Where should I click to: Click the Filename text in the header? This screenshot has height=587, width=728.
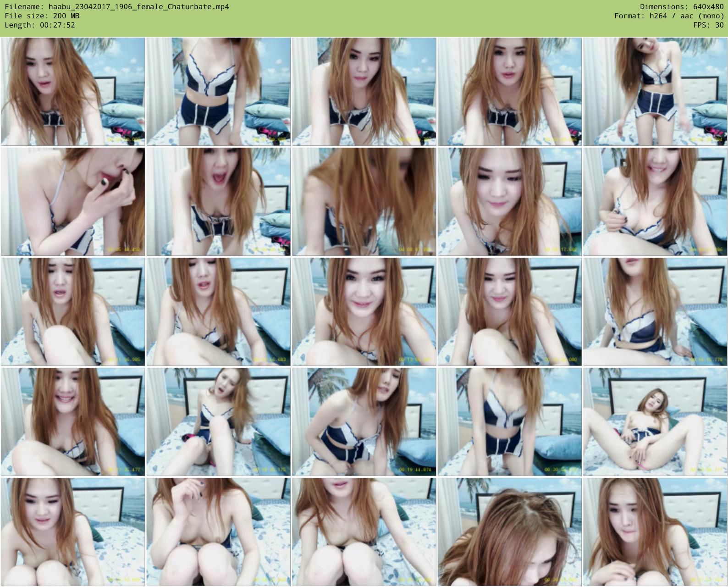117,7
